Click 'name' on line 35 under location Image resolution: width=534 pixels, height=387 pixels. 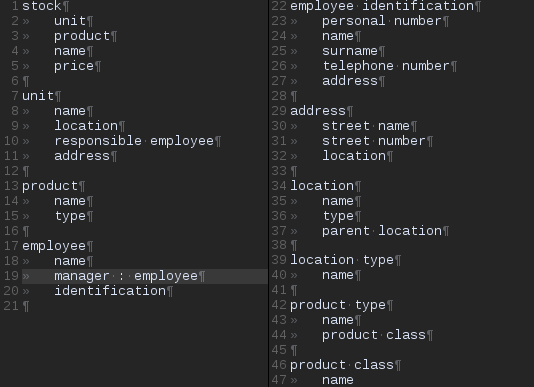tap(338, 201)
